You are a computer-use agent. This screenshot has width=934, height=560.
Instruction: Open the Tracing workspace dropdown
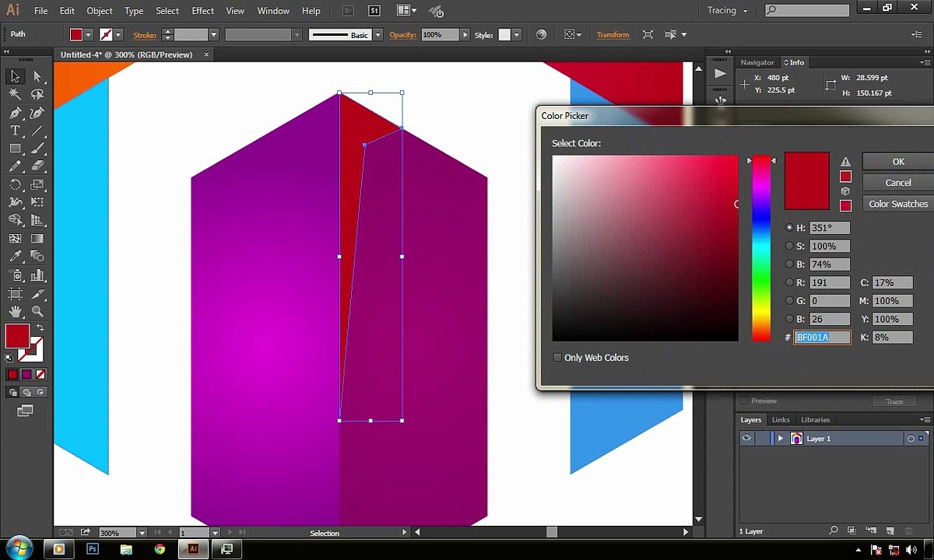[x=728, y=11]
